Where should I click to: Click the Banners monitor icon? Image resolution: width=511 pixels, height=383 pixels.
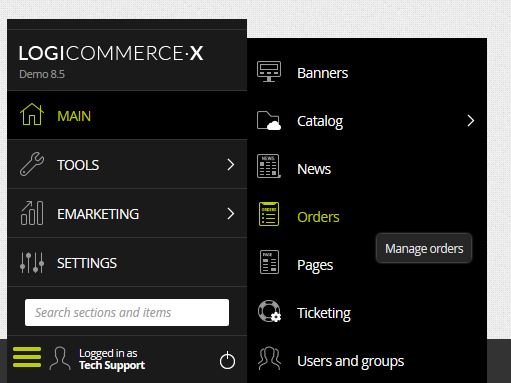tap(269, 72)
